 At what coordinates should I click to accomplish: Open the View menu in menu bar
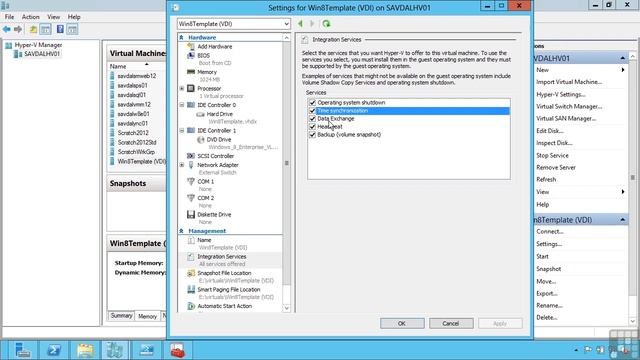(x=53, y=17)
